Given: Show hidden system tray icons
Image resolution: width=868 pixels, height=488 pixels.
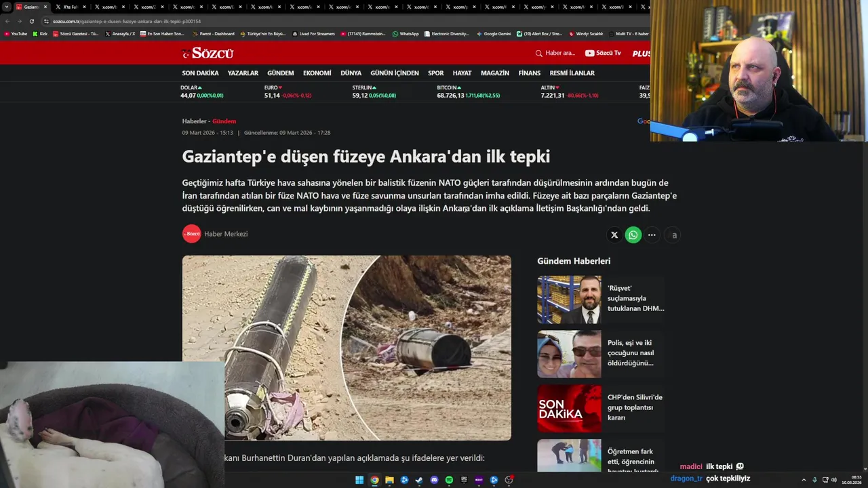Looking at the screenshot, I should click(x=804, y=480).
